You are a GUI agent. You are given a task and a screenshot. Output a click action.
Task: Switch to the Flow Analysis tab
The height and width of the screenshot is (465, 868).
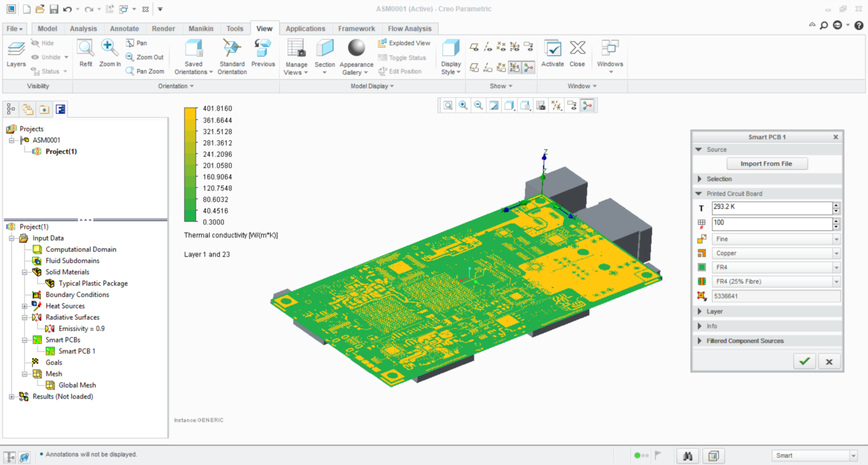tap(410, 28)
